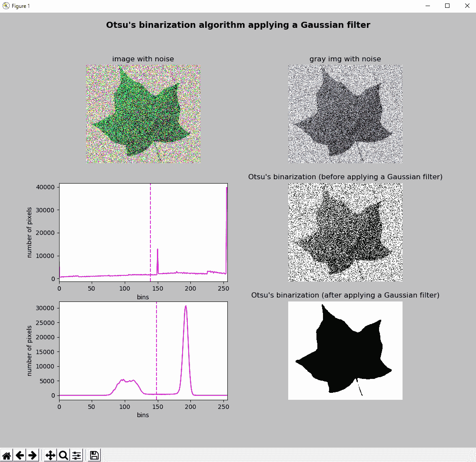Minimize the Figure 1 window

(x=427, y=6)
